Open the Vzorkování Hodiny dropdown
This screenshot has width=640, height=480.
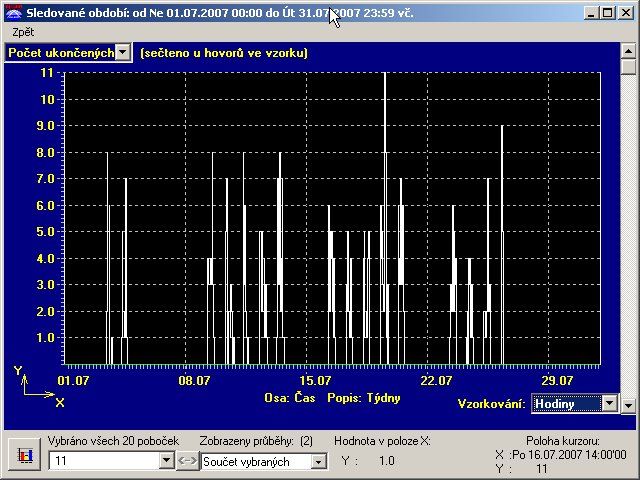[x=609, y=403]
